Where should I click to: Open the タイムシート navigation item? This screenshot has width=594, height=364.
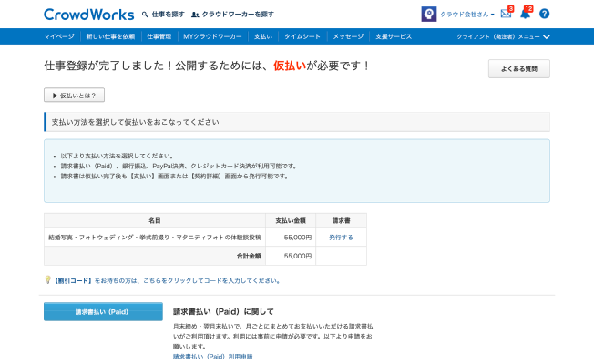301,36
